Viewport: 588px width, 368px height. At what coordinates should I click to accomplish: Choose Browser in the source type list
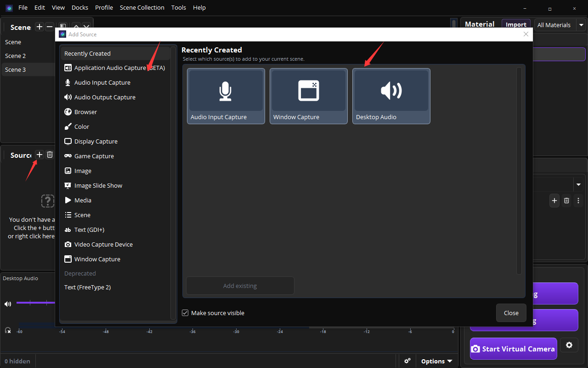tap(115, 112)
